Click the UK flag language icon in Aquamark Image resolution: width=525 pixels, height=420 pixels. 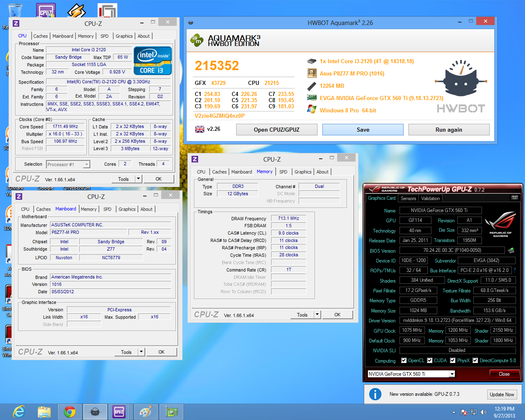(x=200, y=129)
